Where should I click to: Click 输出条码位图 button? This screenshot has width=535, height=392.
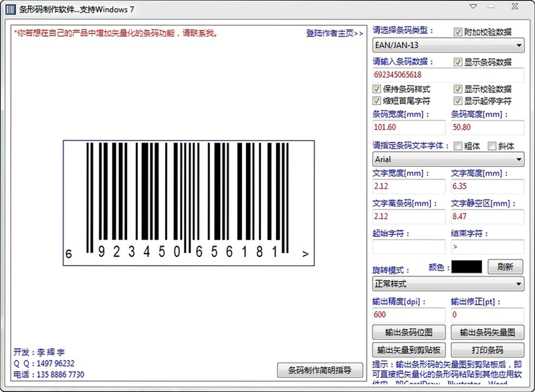[x=409, y=332]
